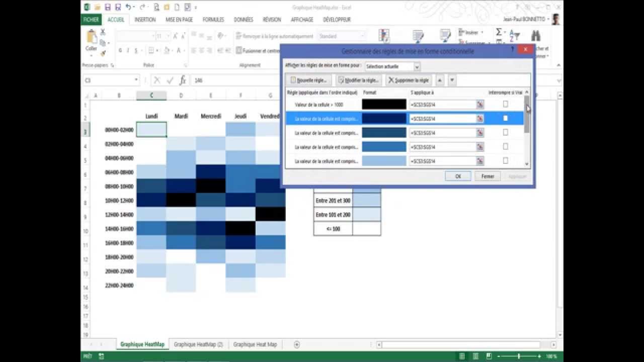Image resolution: width=644 pixels, height=362 pixels.
Task: Click the applies-to range field of the third rule
Action: point(443,133)
